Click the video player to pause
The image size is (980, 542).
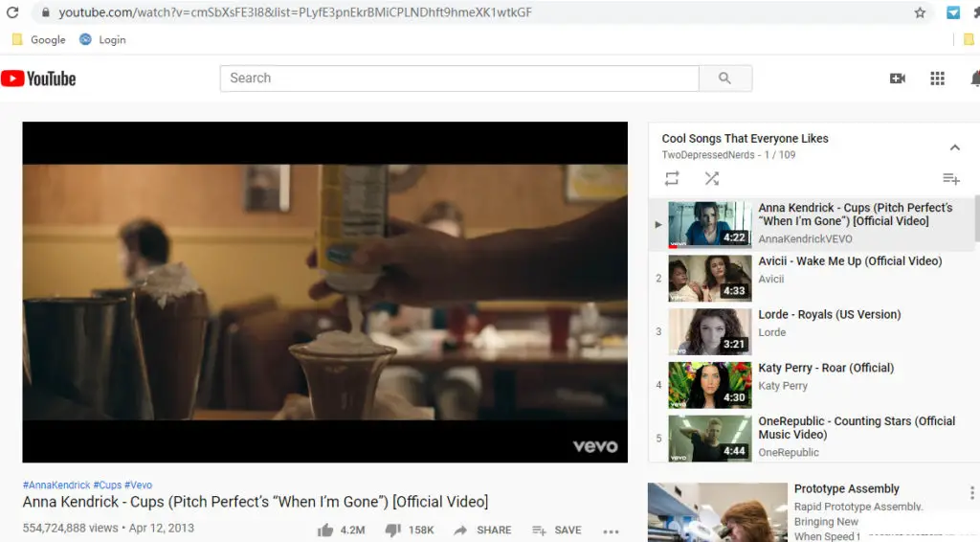pos(325,292)
